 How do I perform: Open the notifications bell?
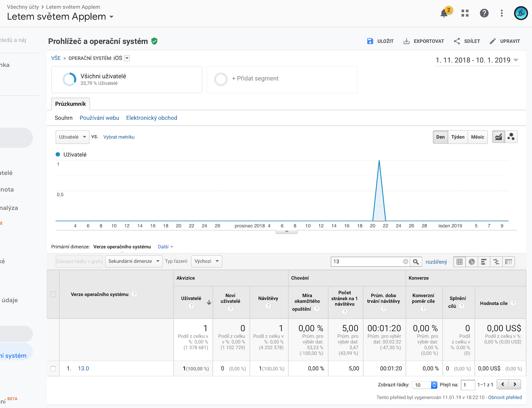[x=444, y=13]
